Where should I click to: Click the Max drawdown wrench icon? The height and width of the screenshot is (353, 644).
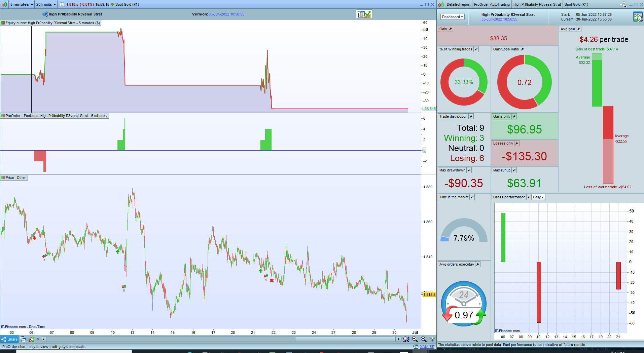[469, 170]
